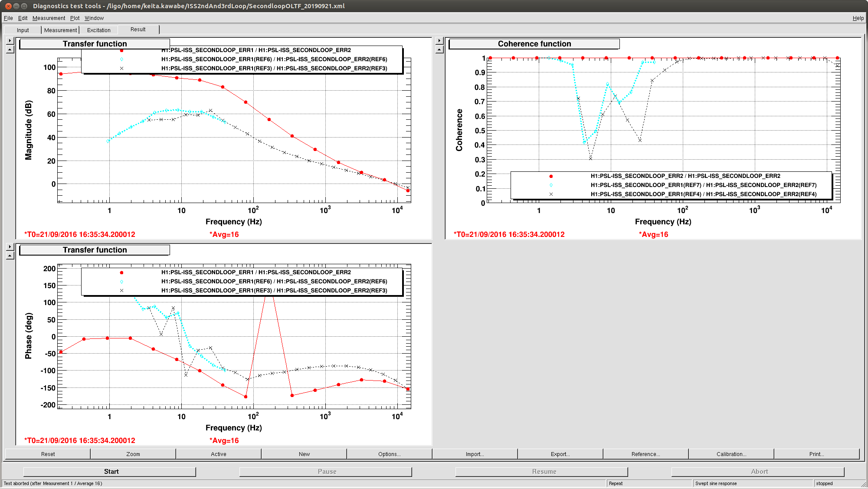Click the REF4 legend entry in coherence plot

704,194
